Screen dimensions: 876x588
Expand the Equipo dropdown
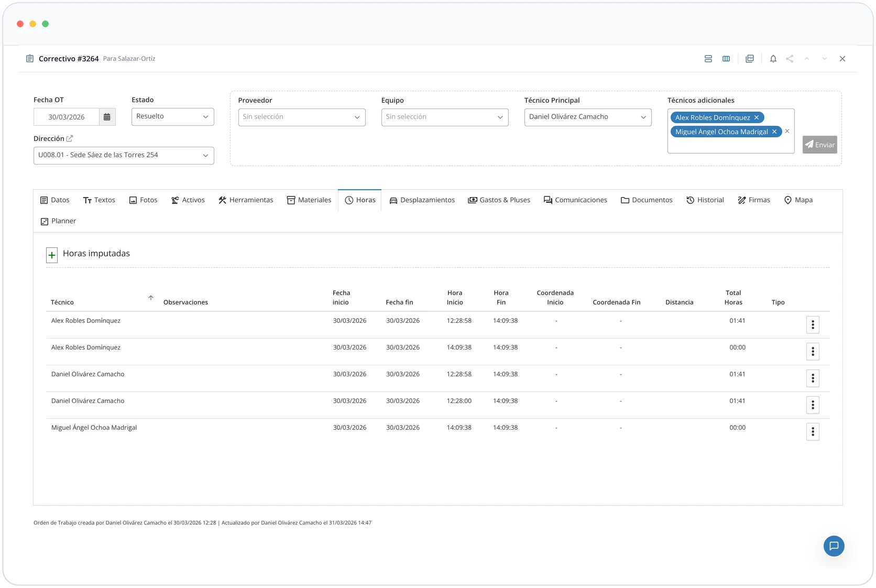click(x=445, y=117)
